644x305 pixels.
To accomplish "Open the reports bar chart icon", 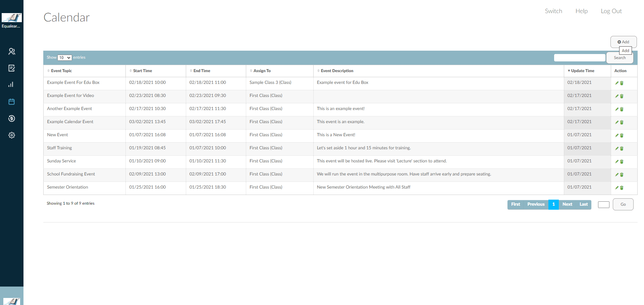I will 11,85.
